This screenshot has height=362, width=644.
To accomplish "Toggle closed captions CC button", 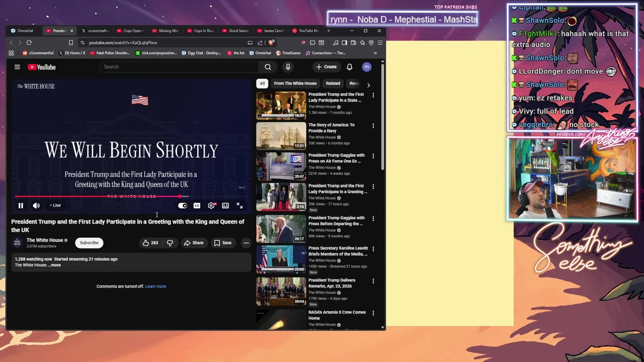I will (x=197, y=206).
